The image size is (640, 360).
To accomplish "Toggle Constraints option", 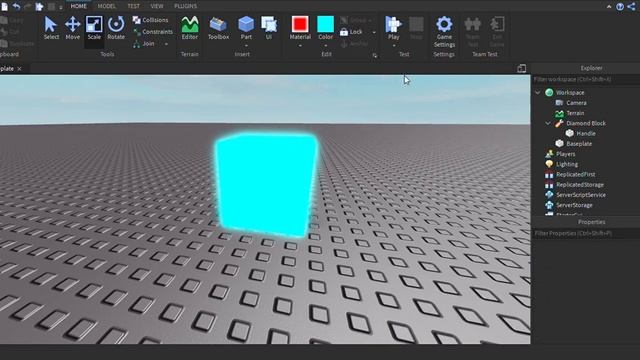I will 153,32.
